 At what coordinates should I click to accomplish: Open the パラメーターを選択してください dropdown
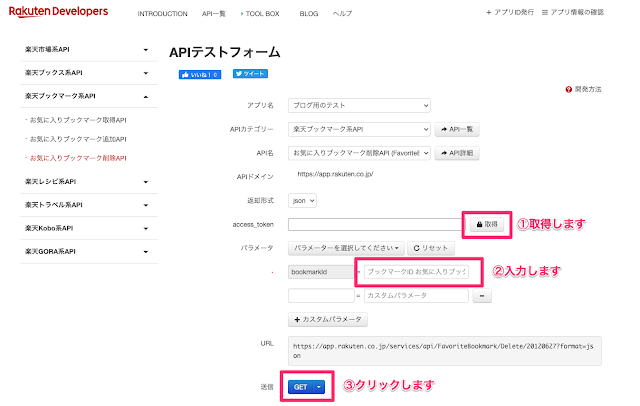click(346, 248)
